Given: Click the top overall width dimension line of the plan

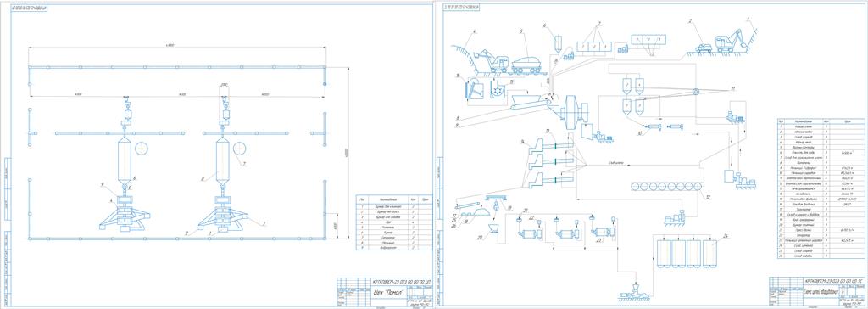Looking at the screenshot, I should click(176, 49).
